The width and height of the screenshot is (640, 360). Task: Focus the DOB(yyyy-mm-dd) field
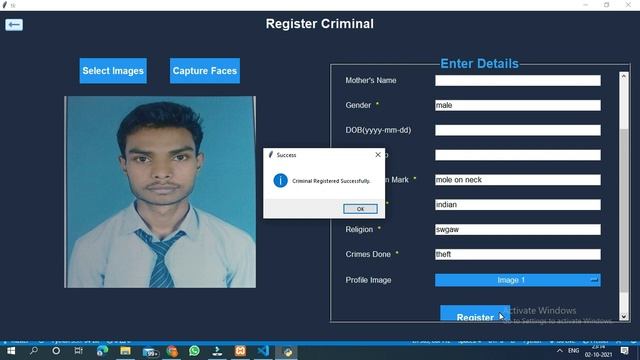[x=518, y=130]
